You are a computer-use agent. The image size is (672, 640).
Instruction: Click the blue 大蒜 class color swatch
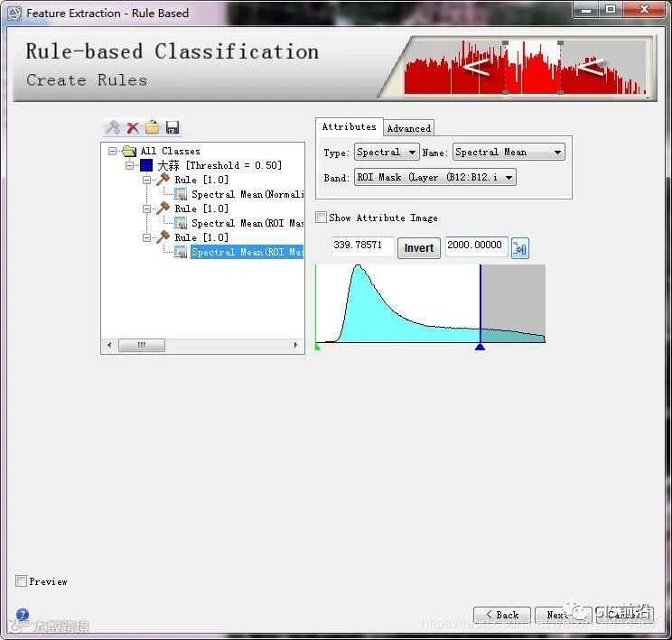click(x=146, y=165)
